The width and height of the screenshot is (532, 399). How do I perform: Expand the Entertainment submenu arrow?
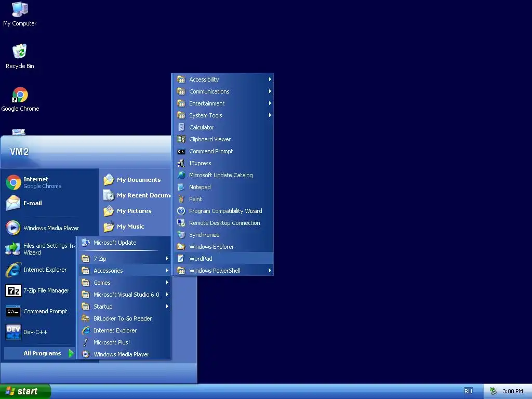point(270,103)
